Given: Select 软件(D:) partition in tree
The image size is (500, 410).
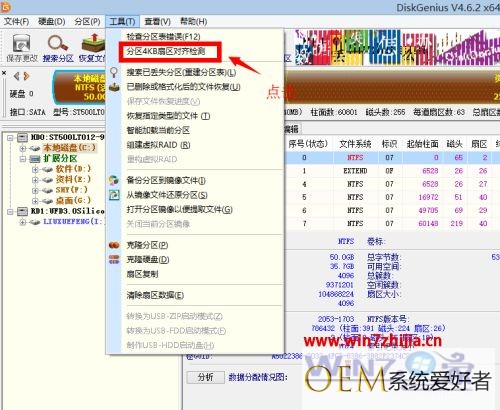Looking at the screenshot, I should (73, 169).
